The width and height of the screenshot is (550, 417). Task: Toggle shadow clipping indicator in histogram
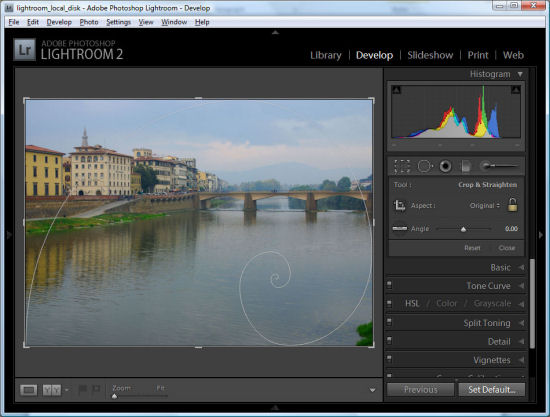(x=396, y=90)
